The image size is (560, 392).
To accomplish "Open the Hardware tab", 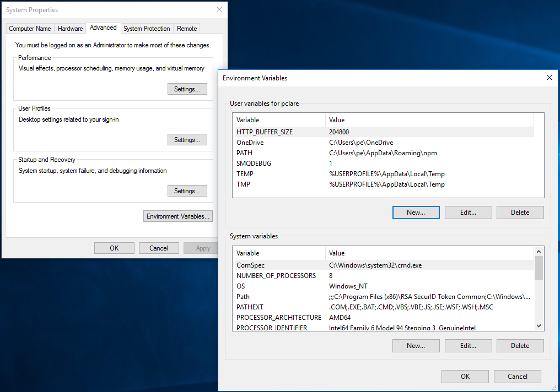I will click(71, 29).
